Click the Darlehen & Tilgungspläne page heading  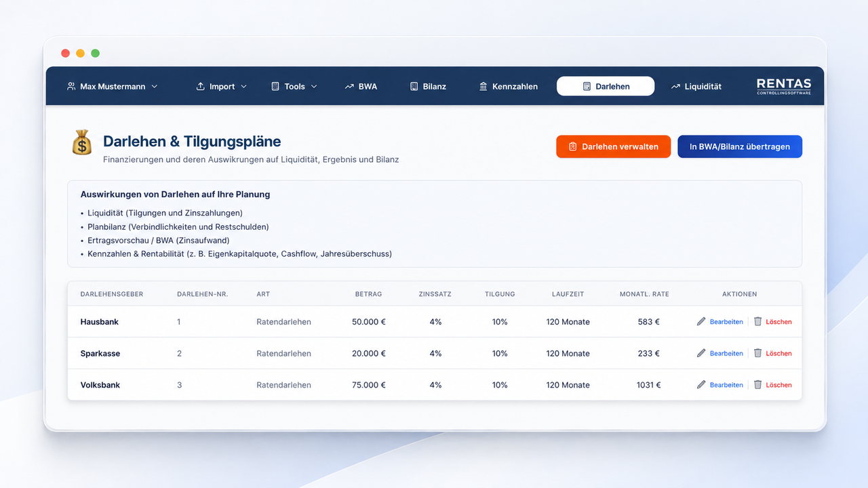[192, 142]
